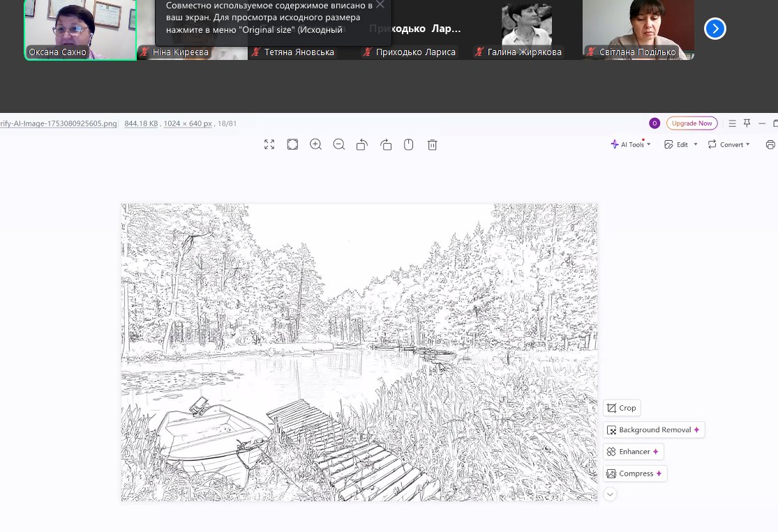Screen dimensions: 778x532
Task: Click the fullscreen expand arrows icon
Action: [x=269, y=144]
